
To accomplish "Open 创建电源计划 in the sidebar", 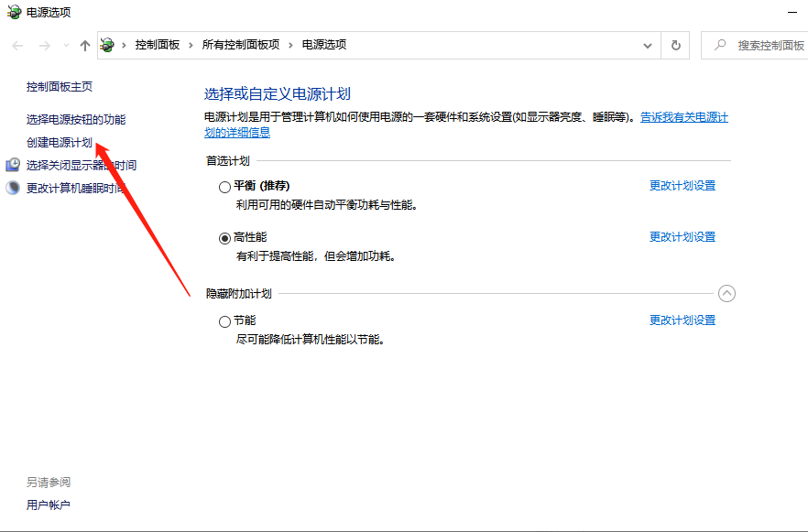I will [x=59, y=142].
